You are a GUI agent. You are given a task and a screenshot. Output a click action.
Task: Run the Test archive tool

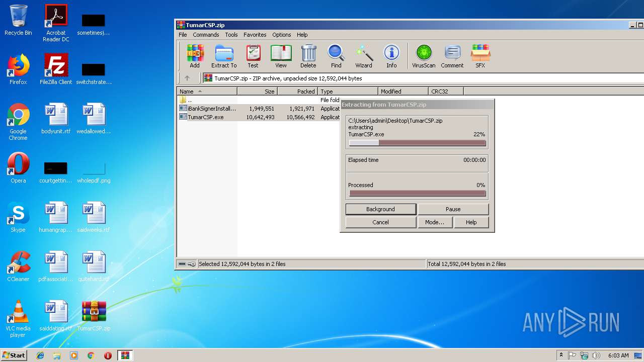pos(253,56)
